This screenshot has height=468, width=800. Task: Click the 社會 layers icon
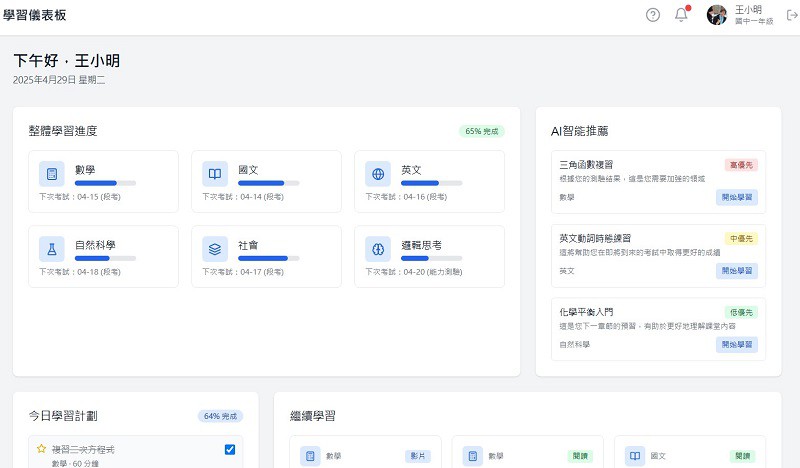click(x=214, y=248)
